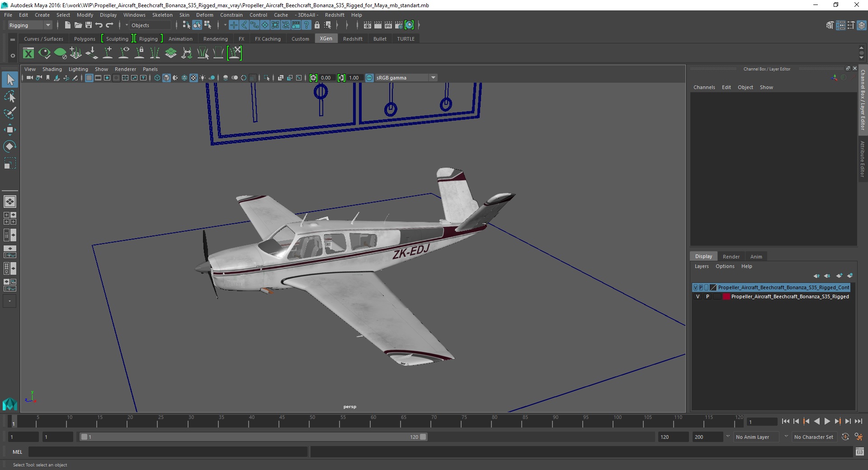Click Go to start of playback range
The image size is (868, 470).
785,421
